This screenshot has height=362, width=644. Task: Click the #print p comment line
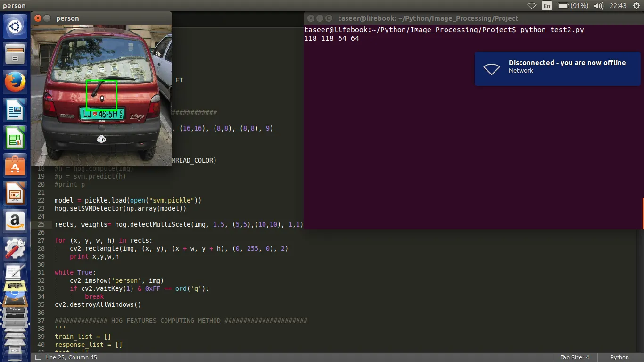[x=70, y=184]
